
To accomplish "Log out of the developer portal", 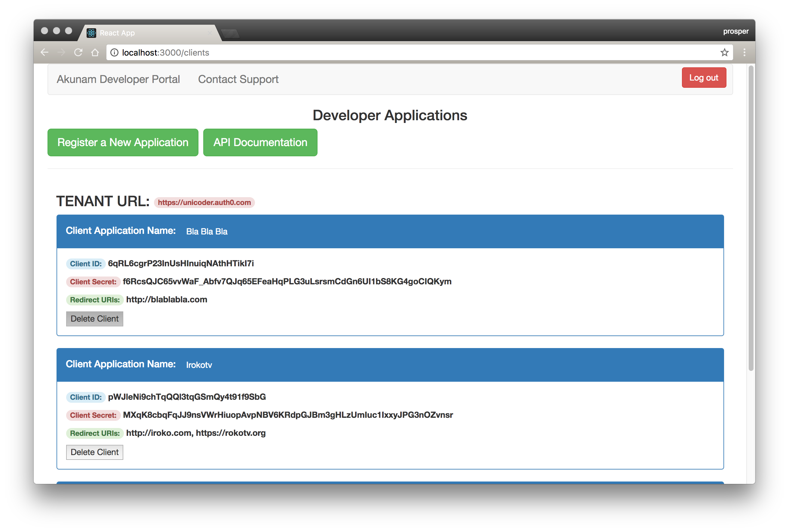I will click(x=704, y=77).
